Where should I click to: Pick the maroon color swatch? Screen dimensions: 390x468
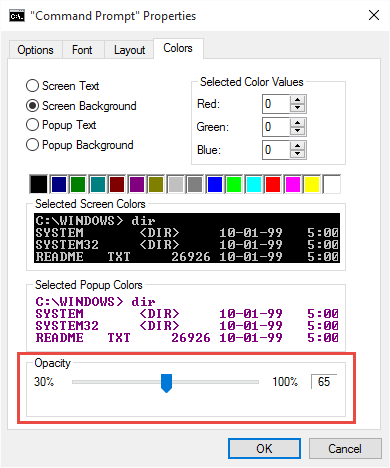coord(117,184)
